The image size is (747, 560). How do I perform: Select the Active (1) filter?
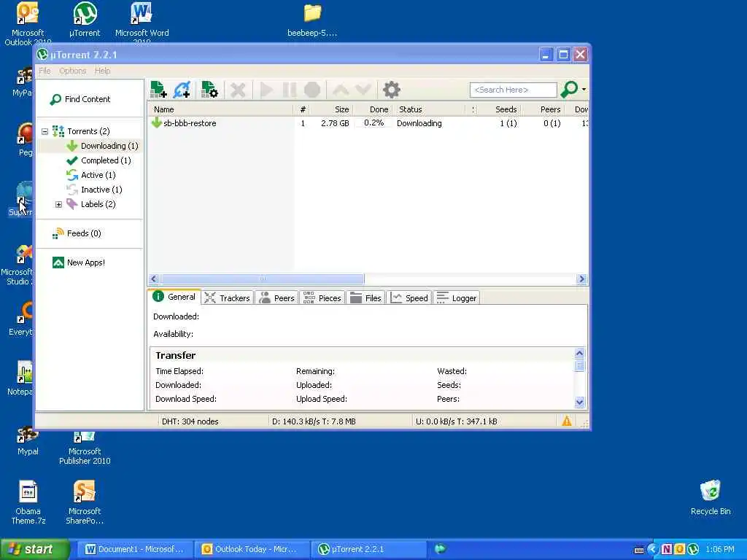coord(91,175)
